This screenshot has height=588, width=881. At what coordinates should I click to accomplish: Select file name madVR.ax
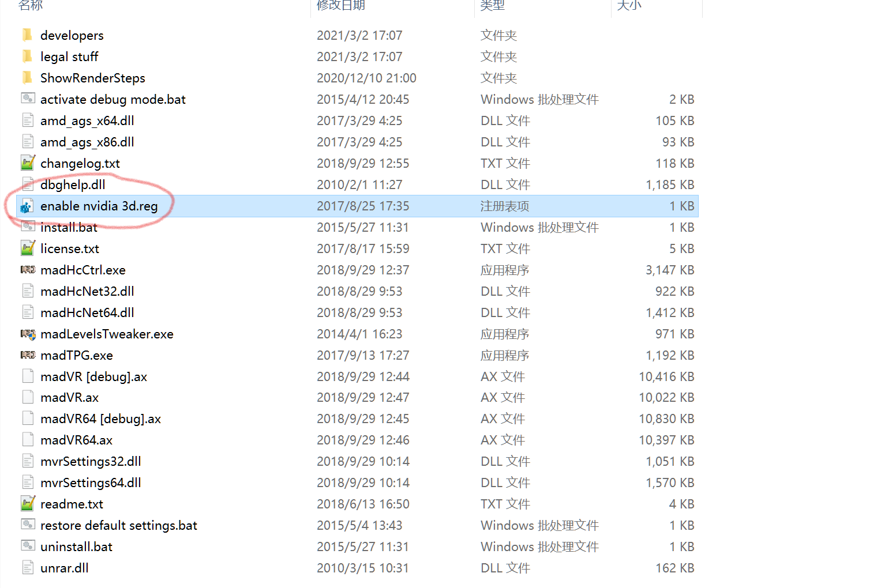click(x=69, y=397)
